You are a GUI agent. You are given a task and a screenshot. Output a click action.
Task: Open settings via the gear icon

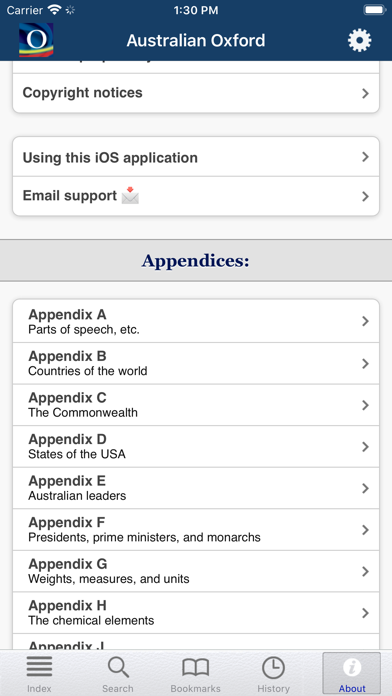359,41
